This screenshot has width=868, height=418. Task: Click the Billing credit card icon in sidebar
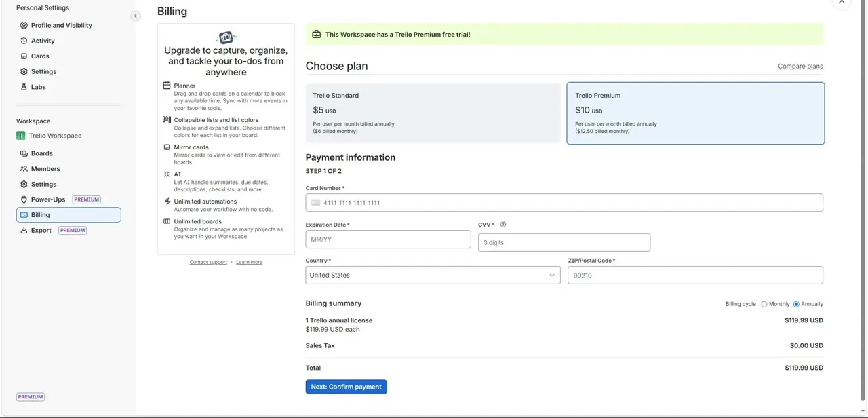24,215
